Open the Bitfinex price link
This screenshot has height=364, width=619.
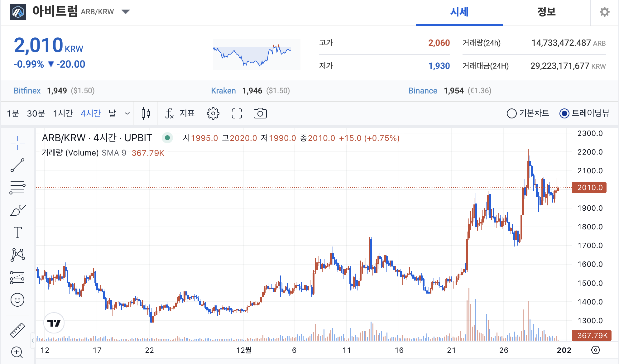click(x=27, y=91)
